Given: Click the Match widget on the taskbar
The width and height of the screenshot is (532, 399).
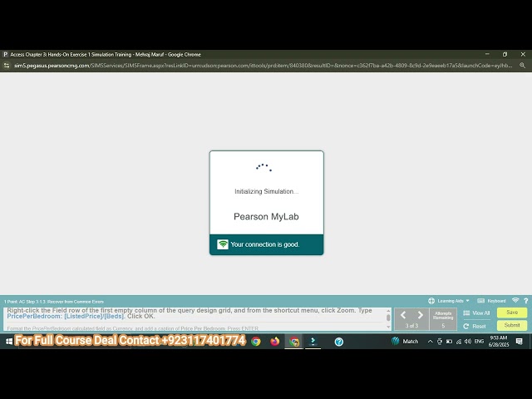Looking at the screenshot, I should [405, 342].
